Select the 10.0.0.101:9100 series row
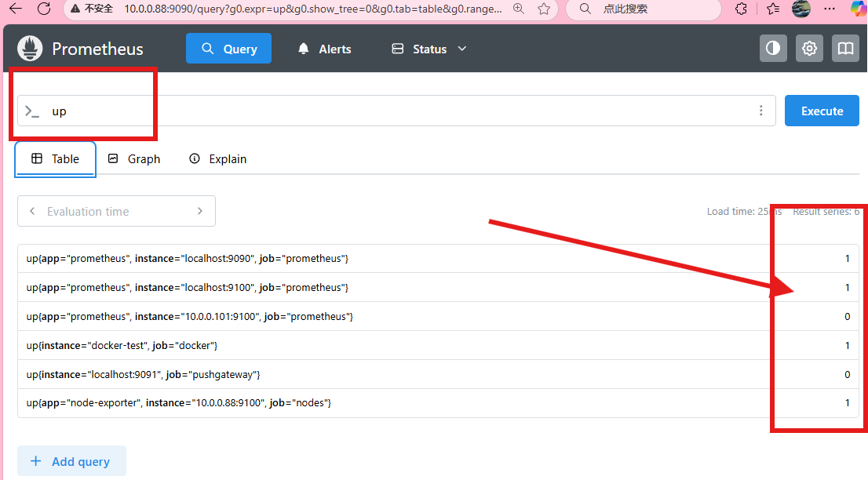Viewport: 868px width, 480px height. pyautogui.click(x=438, y=316)
